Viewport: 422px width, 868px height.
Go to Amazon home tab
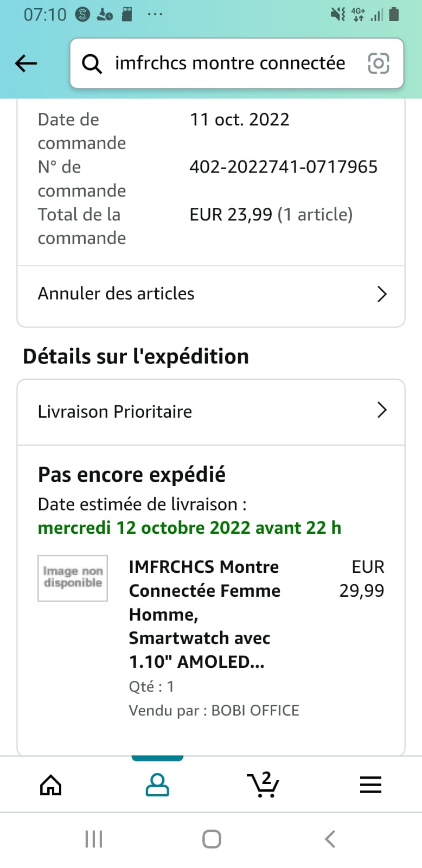click(x=51, y=785)
